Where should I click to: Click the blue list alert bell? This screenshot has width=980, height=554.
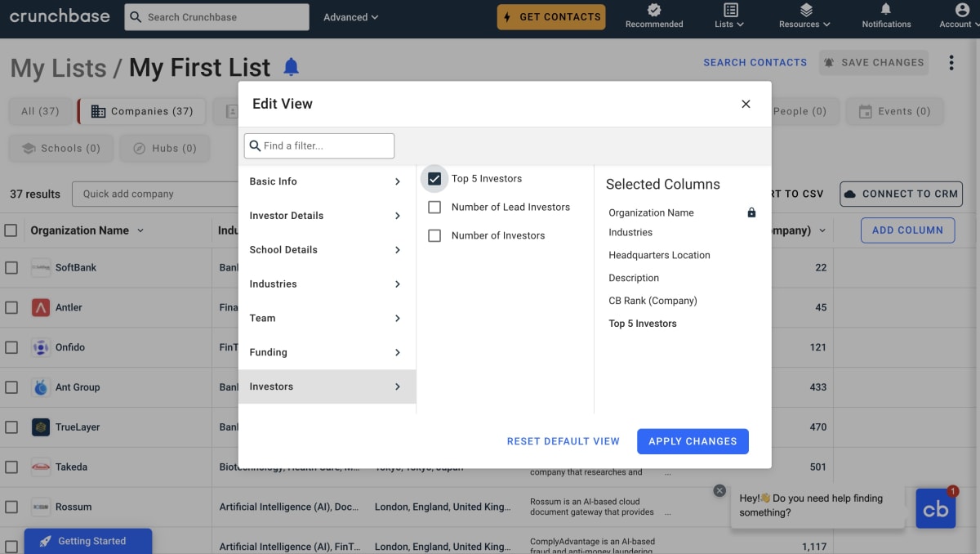[x=291, y=67]
